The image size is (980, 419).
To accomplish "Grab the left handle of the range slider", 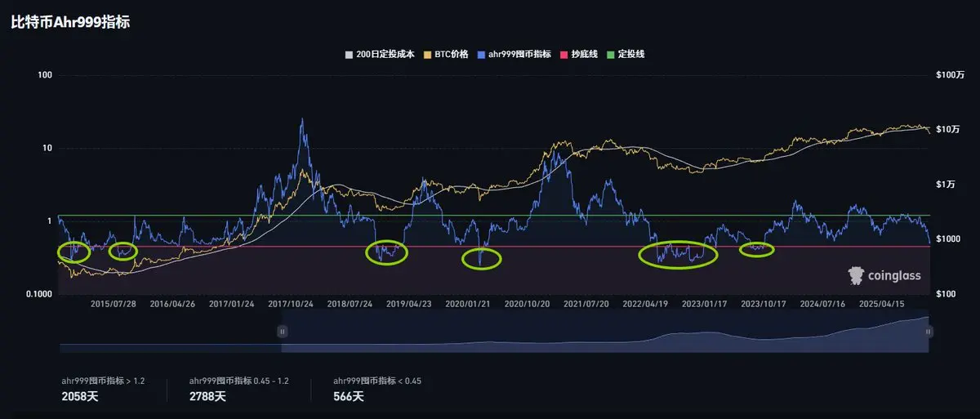I will (282, 332).
